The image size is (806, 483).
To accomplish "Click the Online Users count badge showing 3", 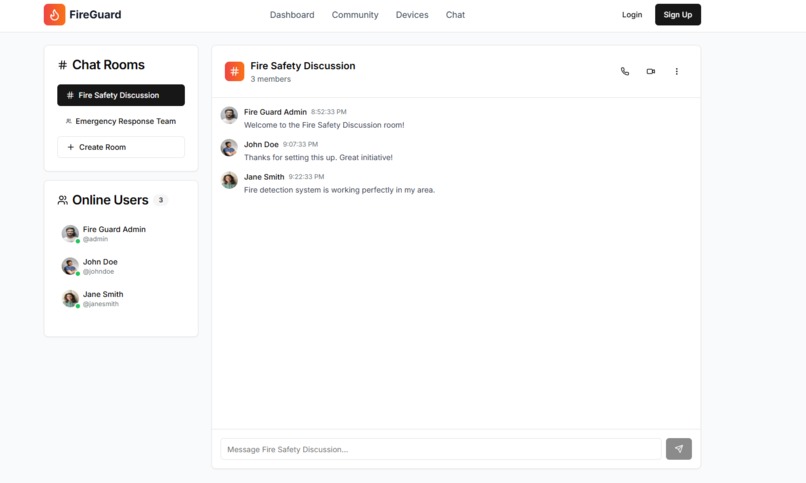I will click(160, 200).
